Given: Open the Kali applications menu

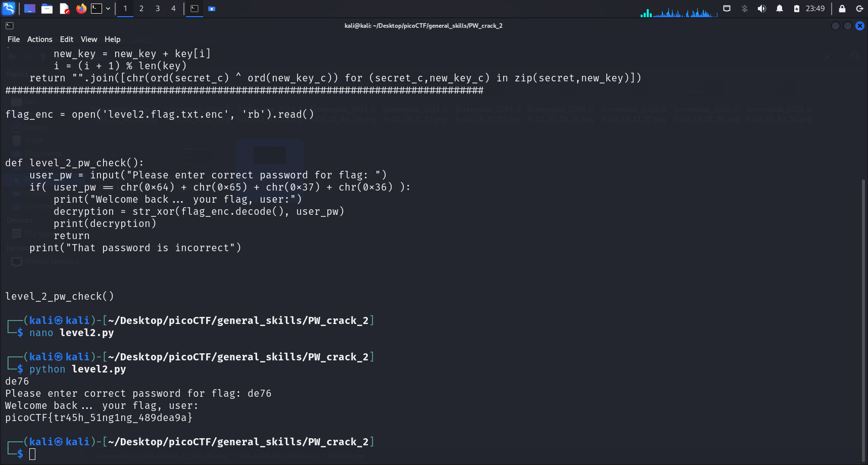Looking at the screenshot, I should pos(9,9).
